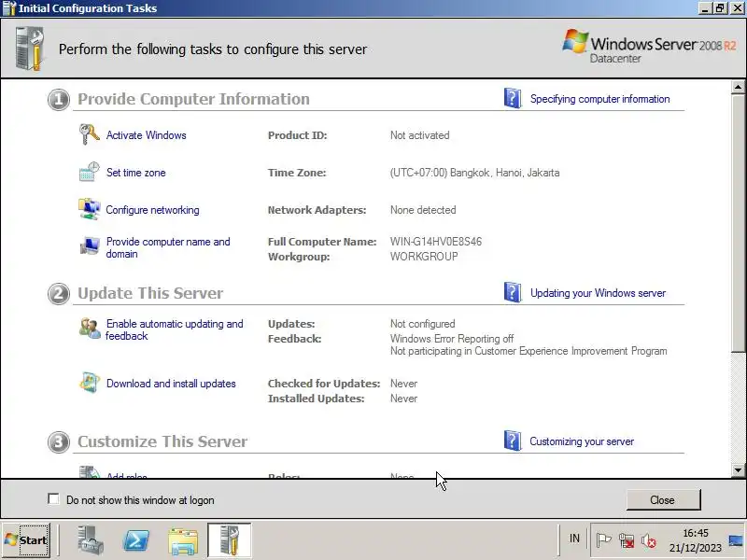Click the Action Center flag tray icon

coord(603,540)
